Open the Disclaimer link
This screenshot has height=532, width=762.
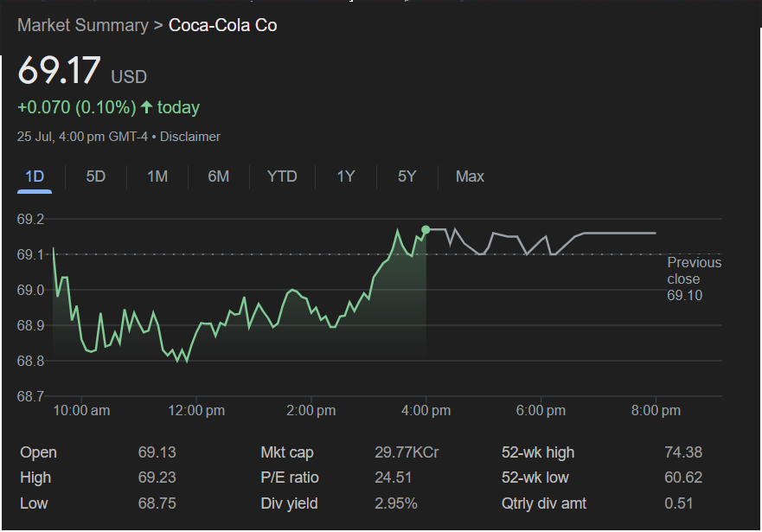[x=190, y=137]
